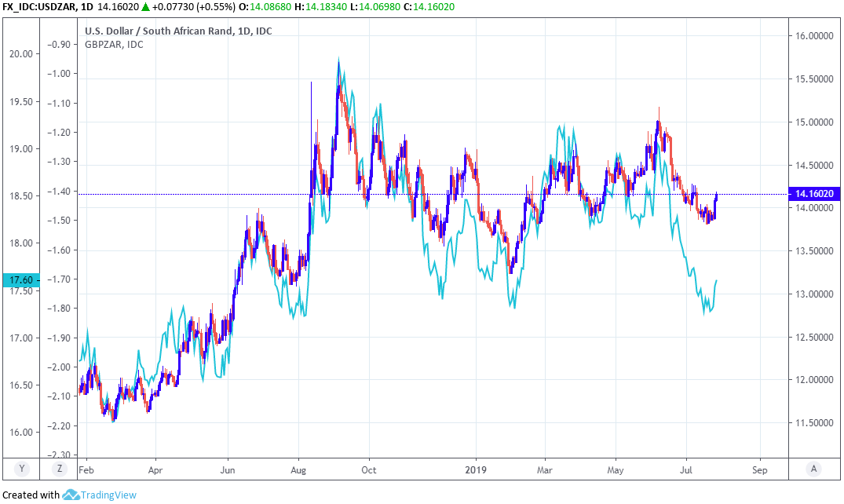Click the O:14.08680 open value
This screenshot has width=844, height=504.
point(265,7)
